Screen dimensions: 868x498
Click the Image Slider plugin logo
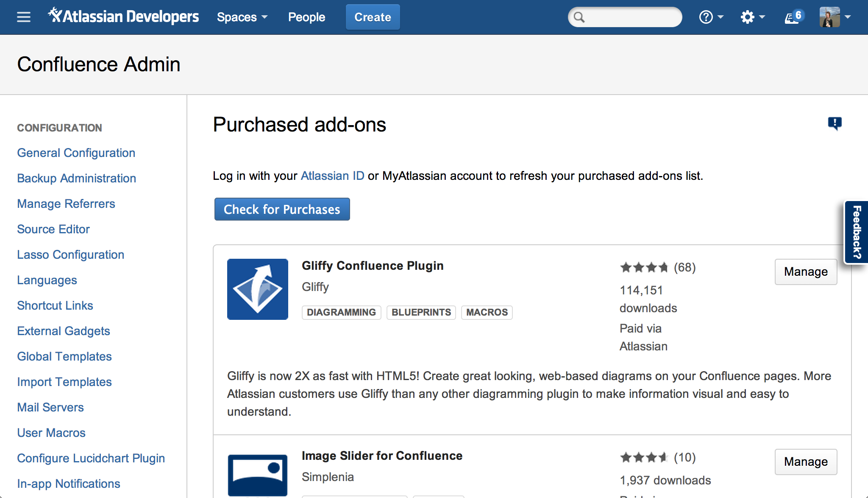(x=258, y=475)
